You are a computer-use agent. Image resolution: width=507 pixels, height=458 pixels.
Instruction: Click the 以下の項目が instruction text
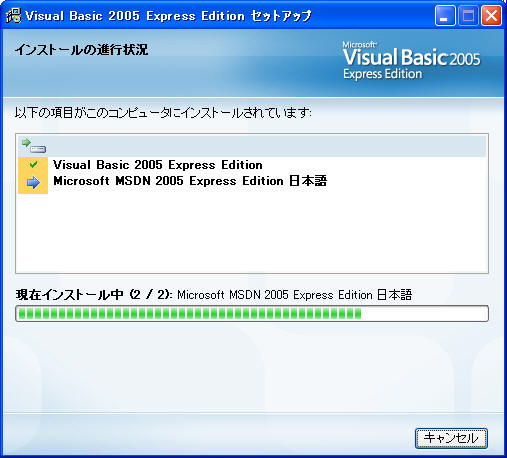(x=163, y=113)
